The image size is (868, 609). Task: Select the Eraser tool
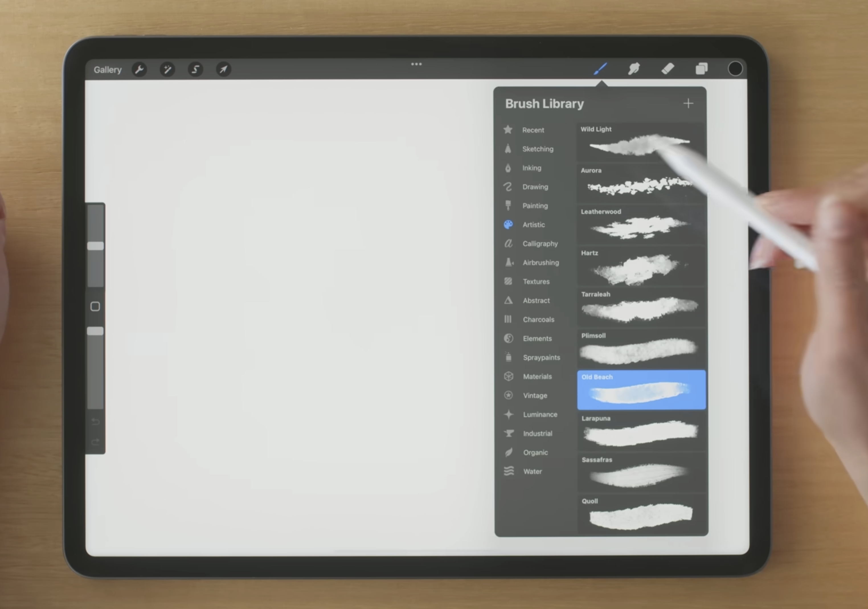point(668,68)
